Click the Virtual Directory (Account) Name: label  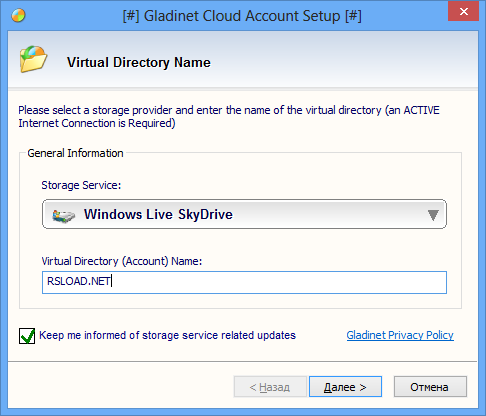click(x=122, y=261)
